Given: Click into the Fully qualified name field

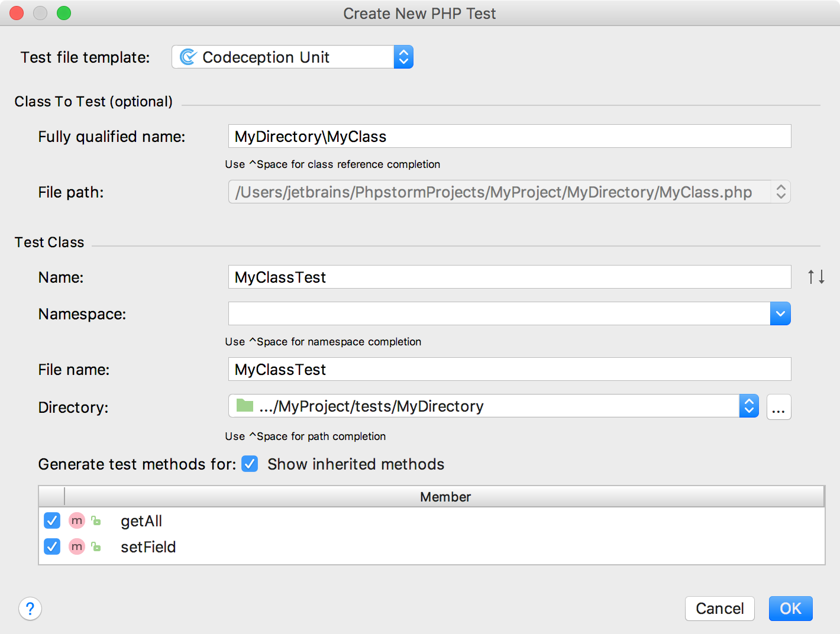Looking at the screenshot, I should (509, 136).
